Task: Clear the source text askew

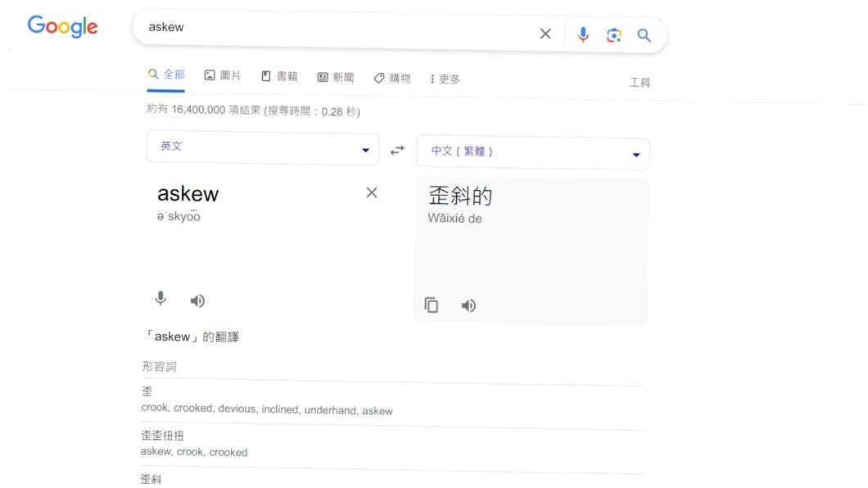Action: tap(372, 192)
